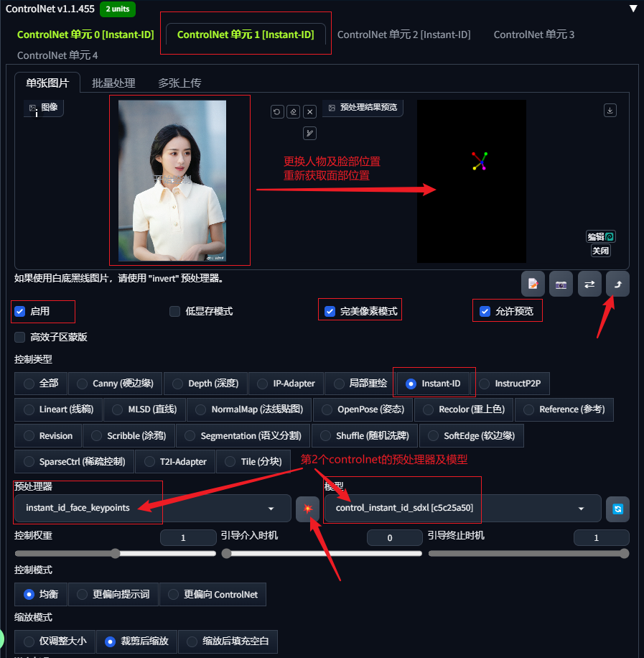Click the 2 units badge
Viewport: 644px width, 658px height.
pos(118,9)
